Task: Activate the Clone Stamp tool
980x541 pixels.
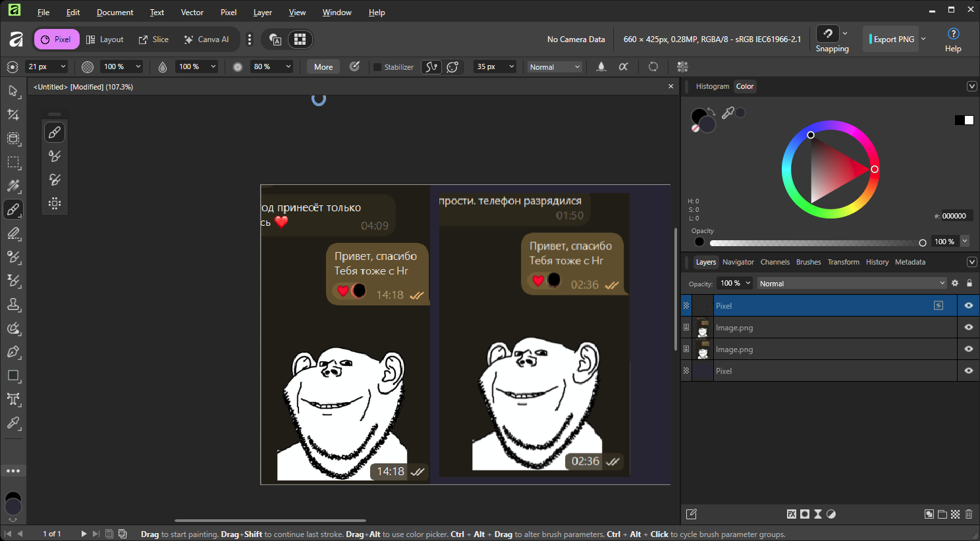Action: point(13,304)
